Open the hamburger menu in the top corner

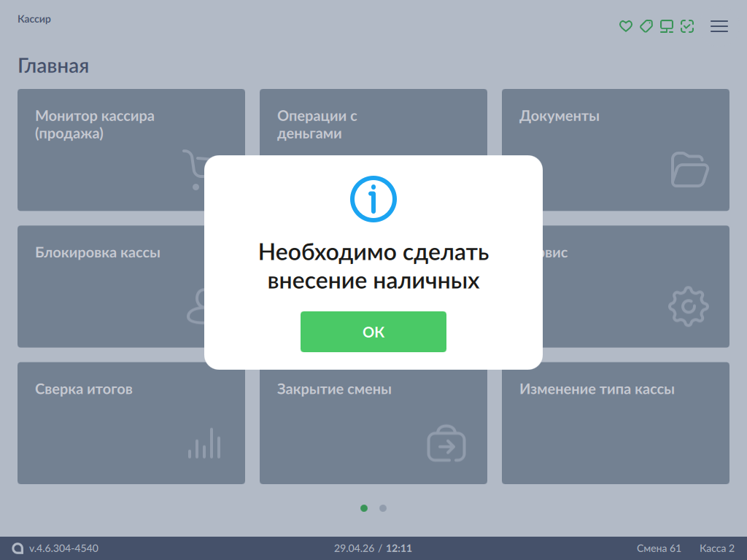coord(719,26)
